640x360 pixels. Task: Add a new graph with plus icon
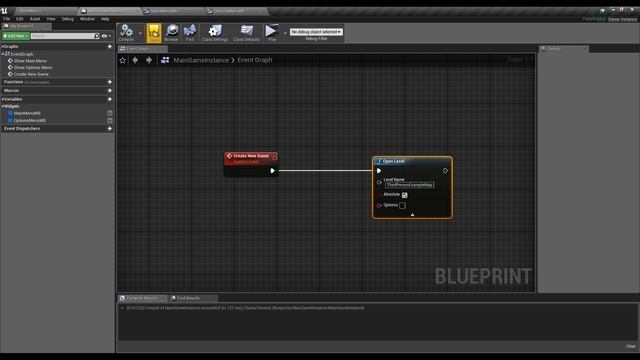[x=109, y=47]
